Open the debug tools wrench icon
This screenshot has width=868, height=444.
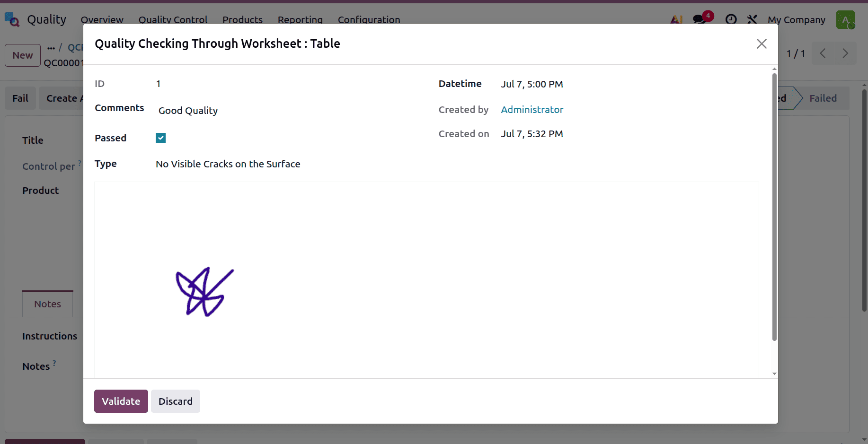[752, 19]
